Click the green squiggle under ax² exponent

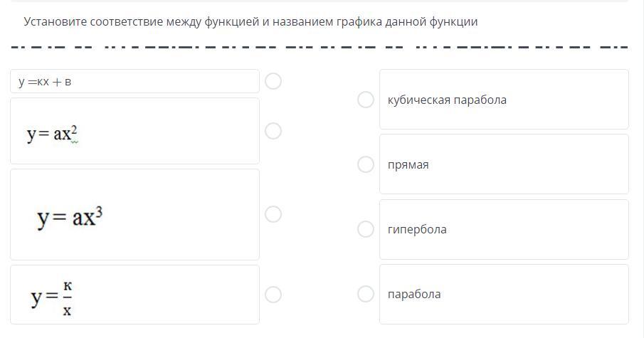(x=74, y=142)
